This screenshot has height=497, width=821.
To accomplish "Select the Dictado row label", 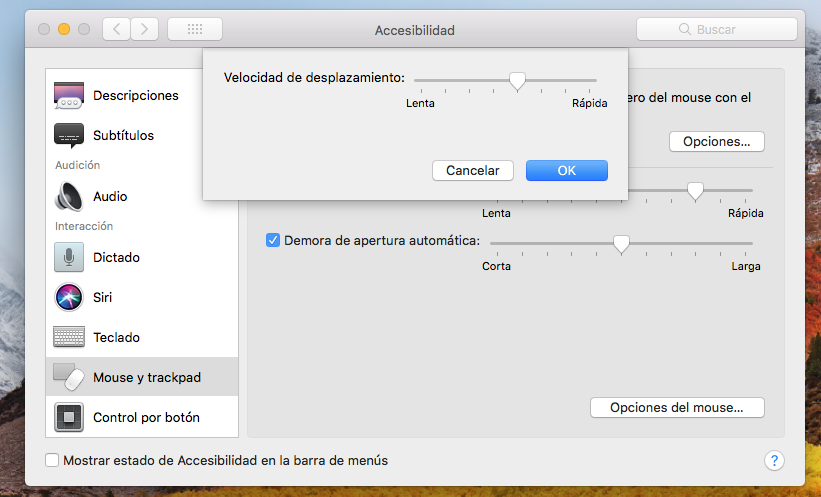I will click(116, 257).
